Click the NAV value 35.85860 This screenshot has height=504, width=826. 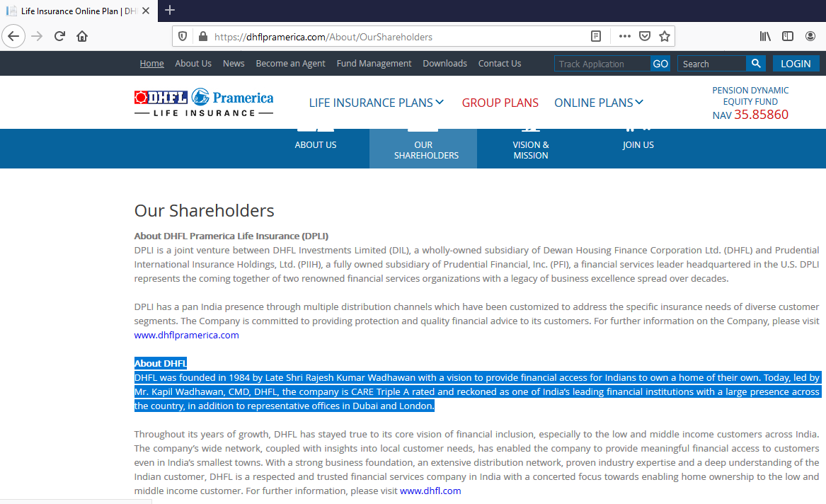(761, 114)
